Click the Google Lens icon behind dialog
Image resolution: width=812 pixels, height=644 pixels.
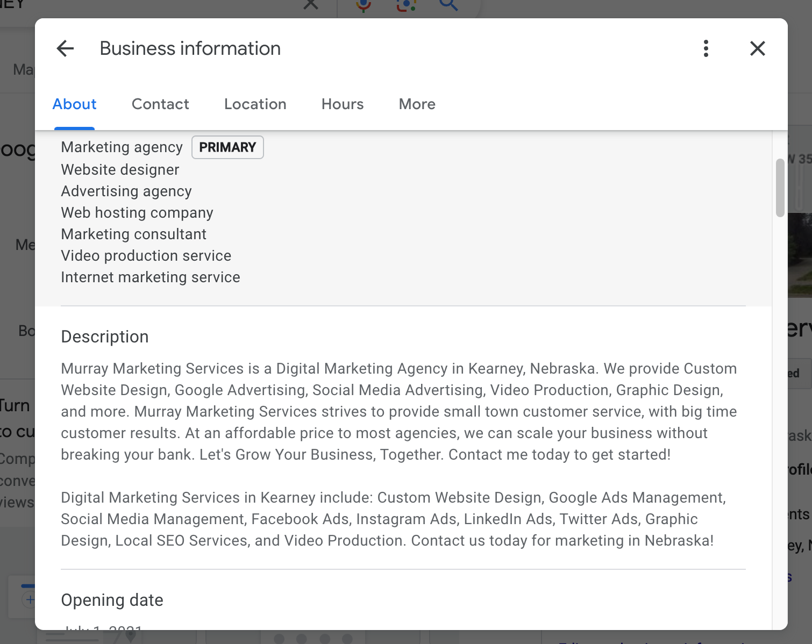406,5
